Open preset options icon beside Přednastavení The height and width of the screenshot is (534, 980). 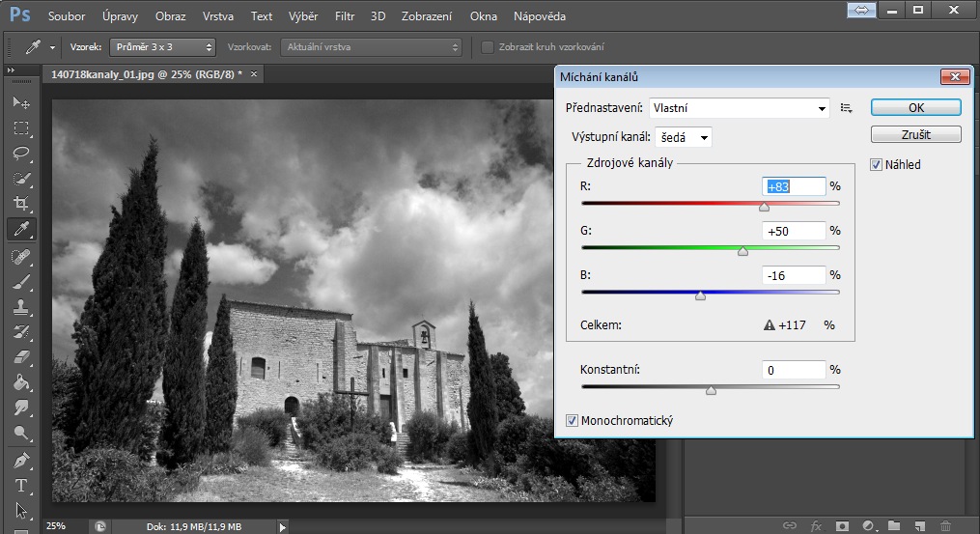click(x=847, y=108)
